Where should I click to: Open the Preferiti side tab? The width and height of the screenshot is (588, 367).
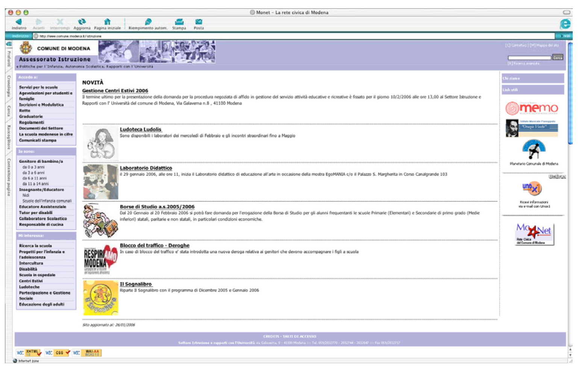tap(8, 58)
